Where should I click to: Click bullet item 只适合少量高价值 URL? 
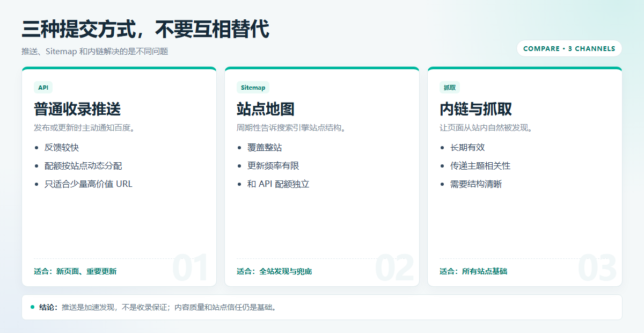coord(88,184)
